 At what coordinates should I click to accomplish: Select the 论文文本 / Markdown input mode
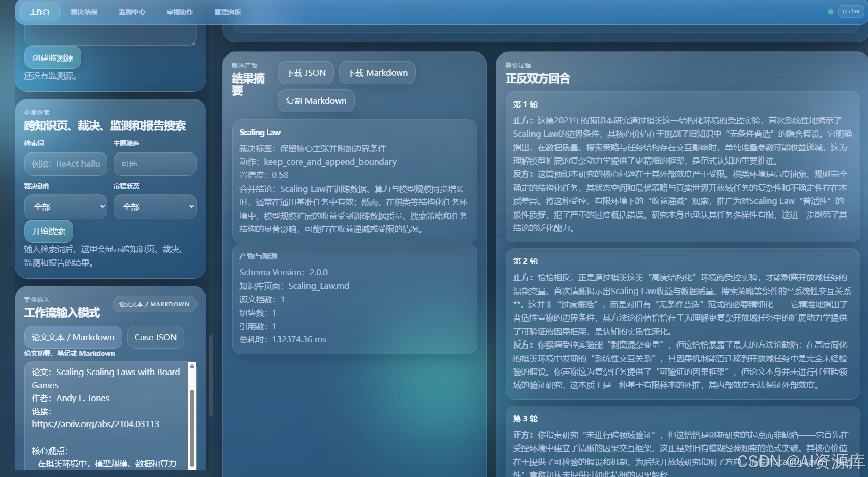(73, 337)
